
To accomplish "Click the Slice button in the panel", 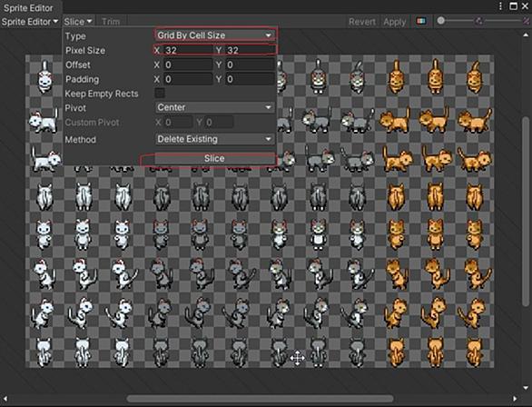I will (x=214, y=158).
